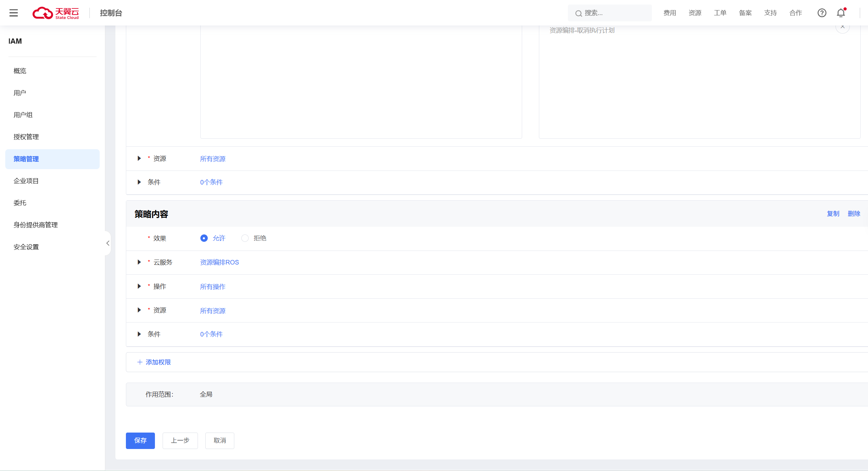Click the help question mark icon
868x471 pixels.
coord(822,13)
